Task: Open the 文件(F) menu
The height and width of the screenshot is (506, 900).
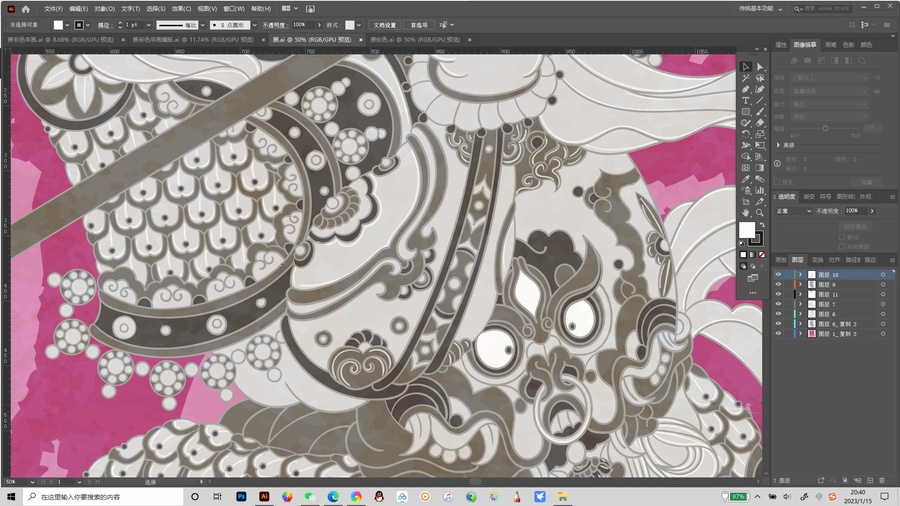Action: click(x=53, y=9)
